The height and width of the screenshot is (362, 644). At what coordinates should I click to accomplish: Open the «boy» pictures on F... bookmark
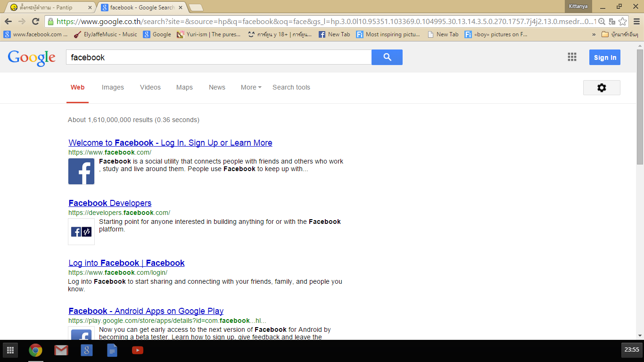pos(496,34)
